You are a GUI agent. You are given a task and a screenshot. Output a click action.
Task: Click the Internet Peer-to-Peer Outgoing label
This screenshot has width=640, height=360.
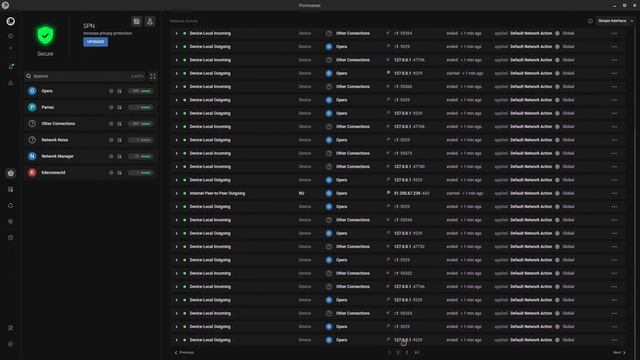point(217,193)
